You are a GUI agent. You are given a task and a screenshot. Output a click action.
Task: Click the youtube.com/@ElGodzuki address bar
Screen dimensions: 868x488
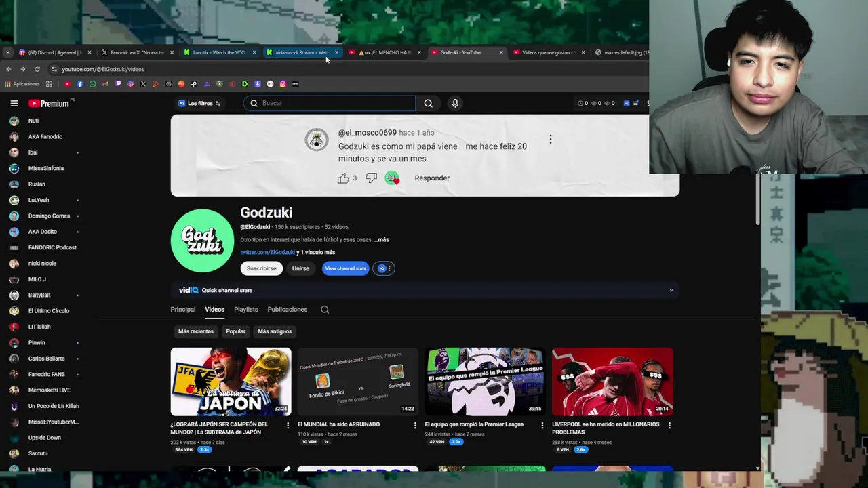pyautogui.click(x=102, y=69)
